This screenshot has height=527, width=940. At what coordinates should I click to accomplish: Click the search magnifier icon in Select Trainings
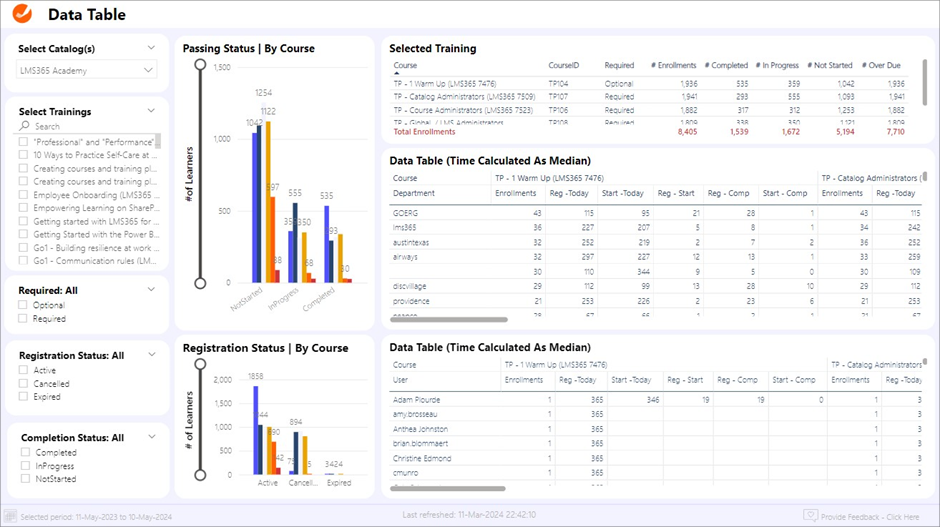tap(25, 127)
